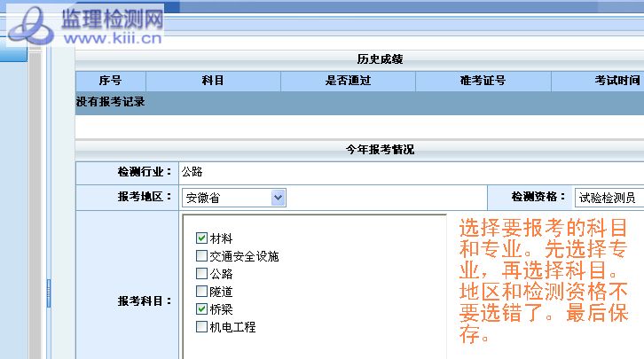Tick the 公路 subject checkbox

pos(201,274)
